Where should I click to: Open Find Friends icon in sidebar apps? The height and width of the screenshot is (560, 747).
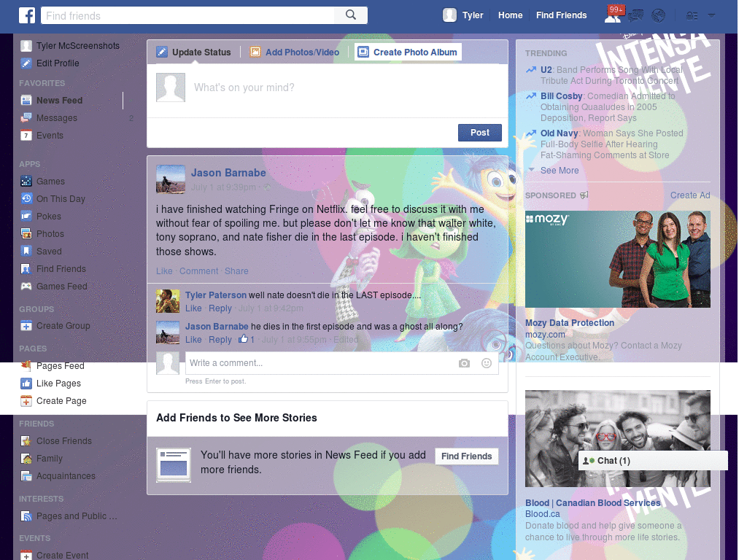26,269
